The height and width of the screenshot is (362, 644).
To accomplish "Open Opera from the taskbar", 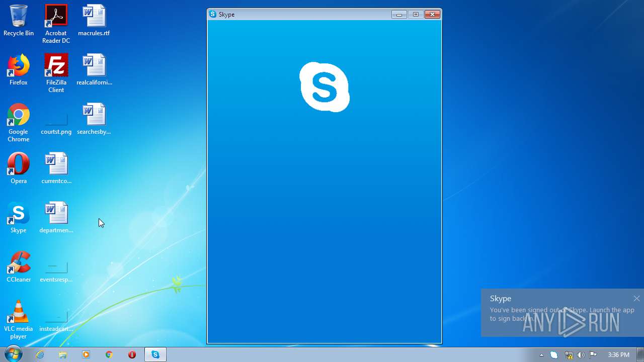I will click(x=132, y=354).
